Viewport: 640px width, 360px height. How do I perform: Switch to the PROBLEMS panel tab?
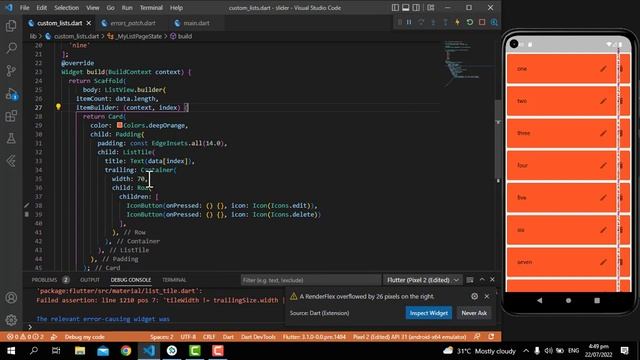[44, 280]
